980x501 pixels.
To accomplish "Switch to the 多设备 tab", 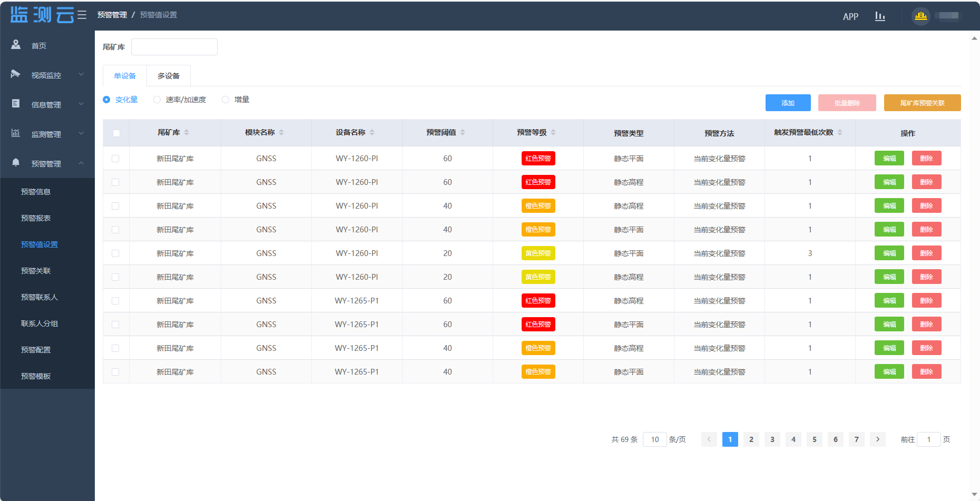I will coord(169,76).
